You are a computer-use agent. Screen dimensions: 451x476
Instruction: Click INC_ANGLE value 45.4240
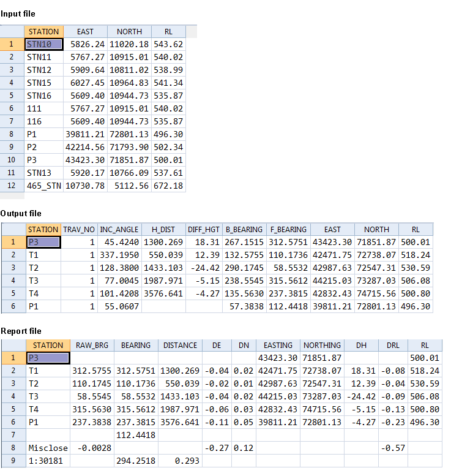[x=119, y=242]
